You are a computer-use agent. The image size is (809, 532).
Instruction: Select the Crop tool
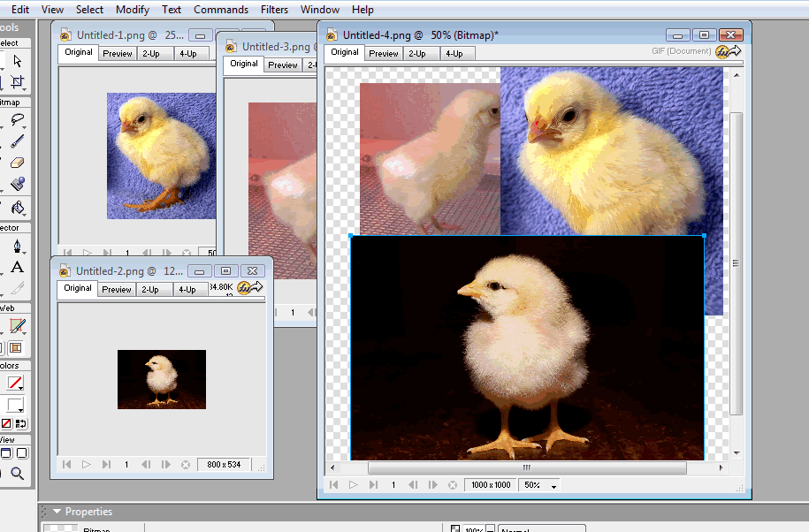(x=17, y=82)
